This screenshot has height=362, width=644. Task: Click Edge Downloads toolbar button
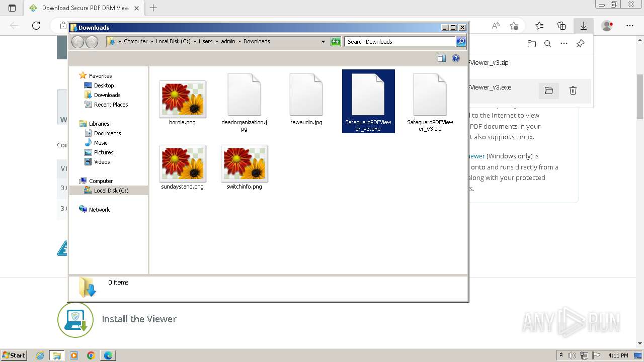pyautogui.click(x=584, y=25)
